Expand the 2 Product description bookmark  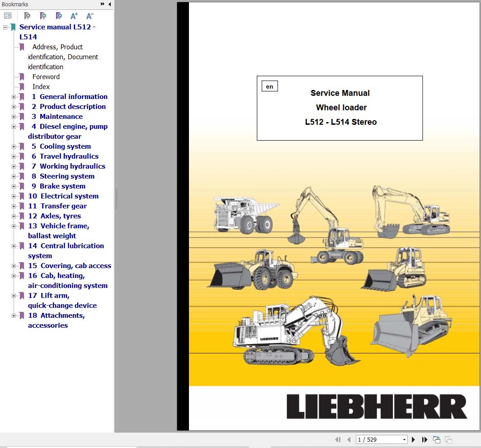click(x=14, y=107)
